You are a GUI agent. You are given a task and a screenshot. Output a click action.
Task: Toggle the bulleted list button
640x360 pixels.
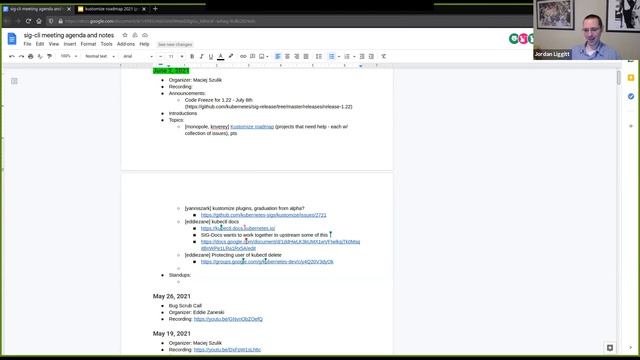331,56
